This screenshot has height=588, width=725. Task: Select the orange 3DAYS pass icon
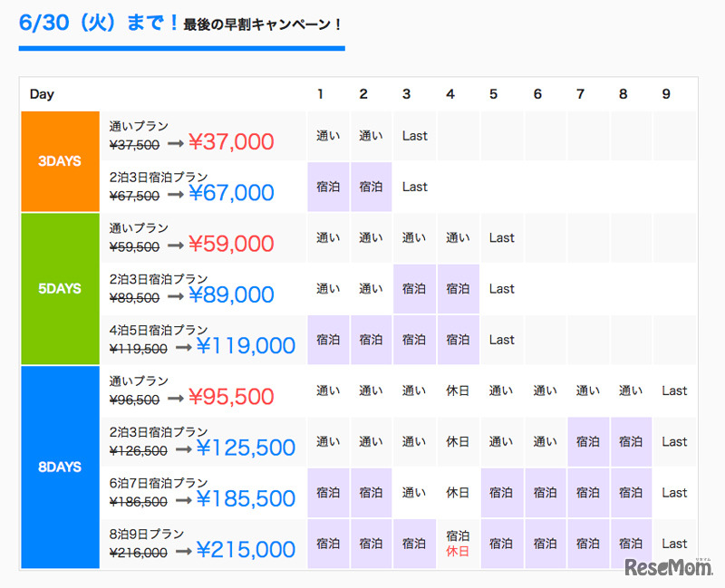tap(59, 161)
